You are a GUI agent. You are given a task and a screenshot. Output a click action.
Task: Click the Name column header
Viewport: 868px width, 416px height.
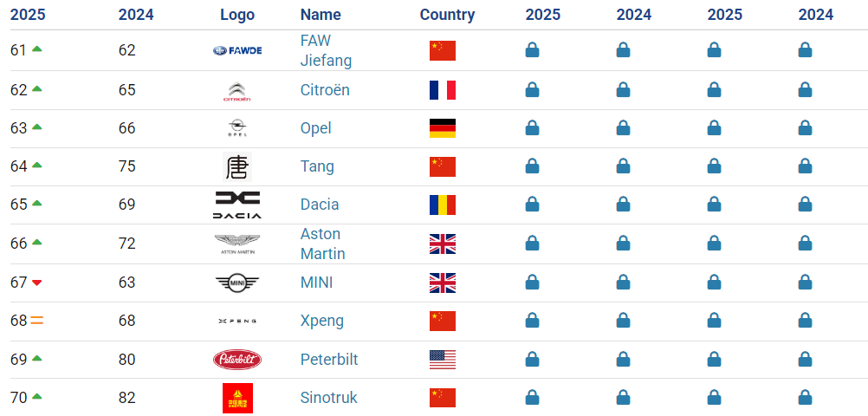[x=321, y=15]
